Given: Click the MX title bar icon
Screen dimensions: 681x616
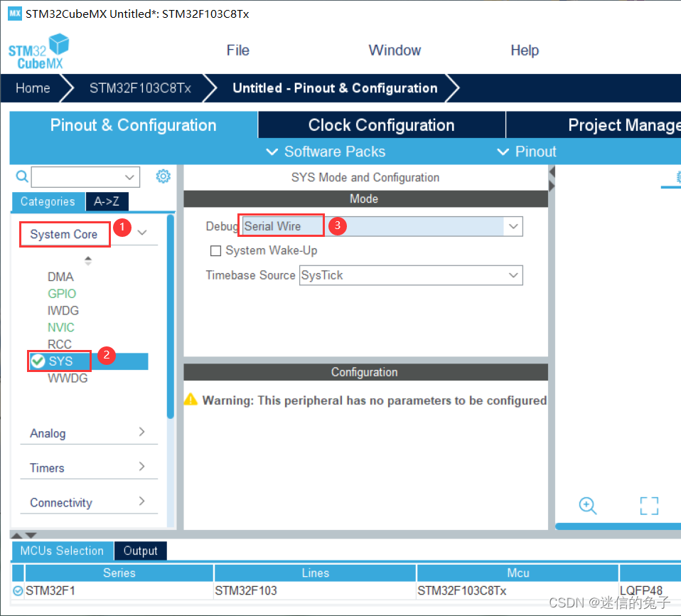Looking at the screenshot, I should click(15, 14).
